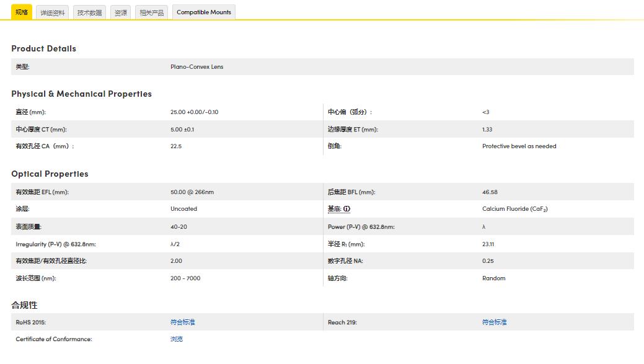Open the Reach 219 符合标准 link

[x=495, y=322]
